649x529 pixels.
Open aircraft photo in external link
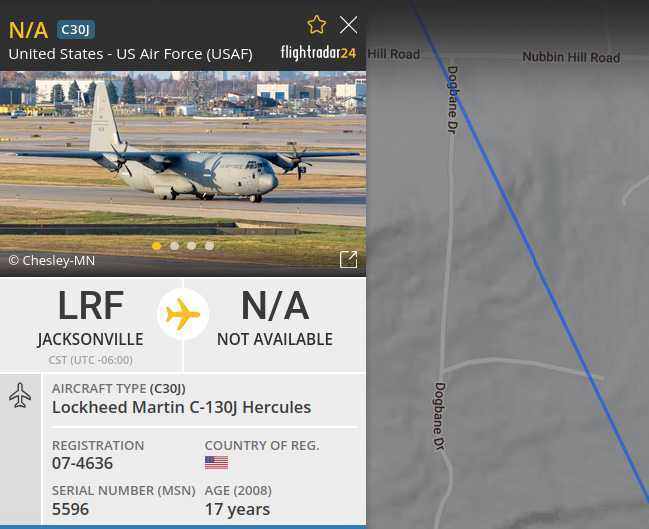coord(349,260)
